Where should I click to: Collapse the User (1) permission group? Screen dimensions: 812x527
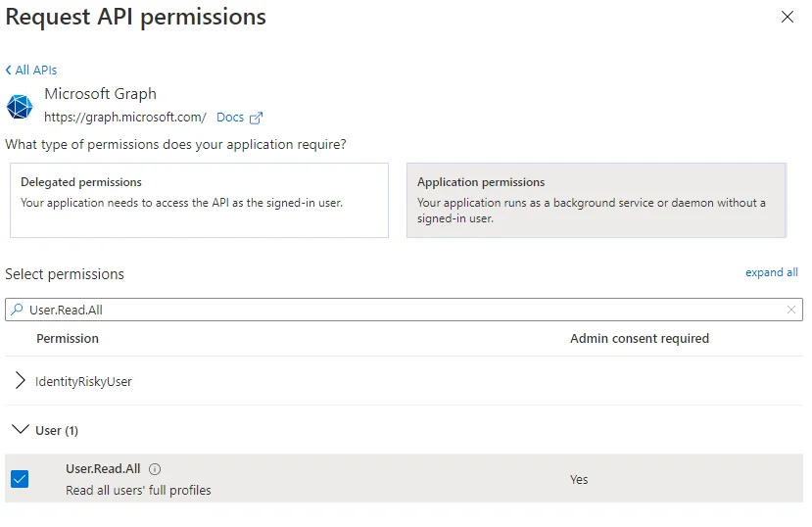[21, 430]
